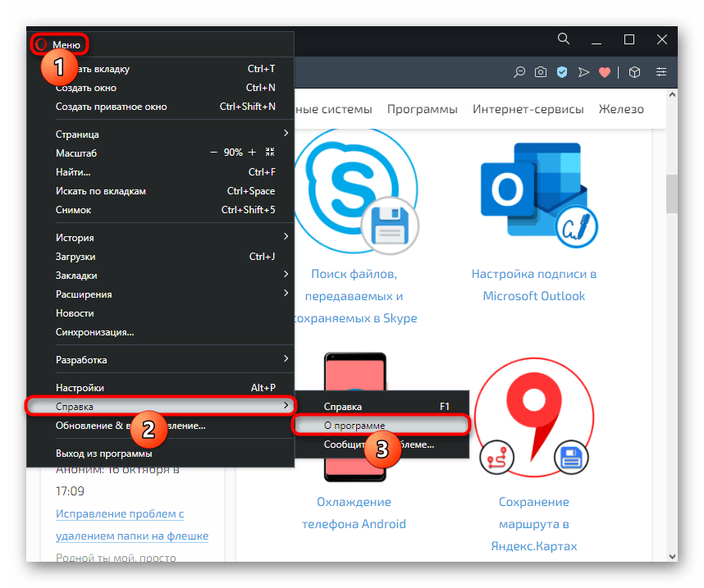Open Охлаждение телефона Android link

[x=354, y=513]
